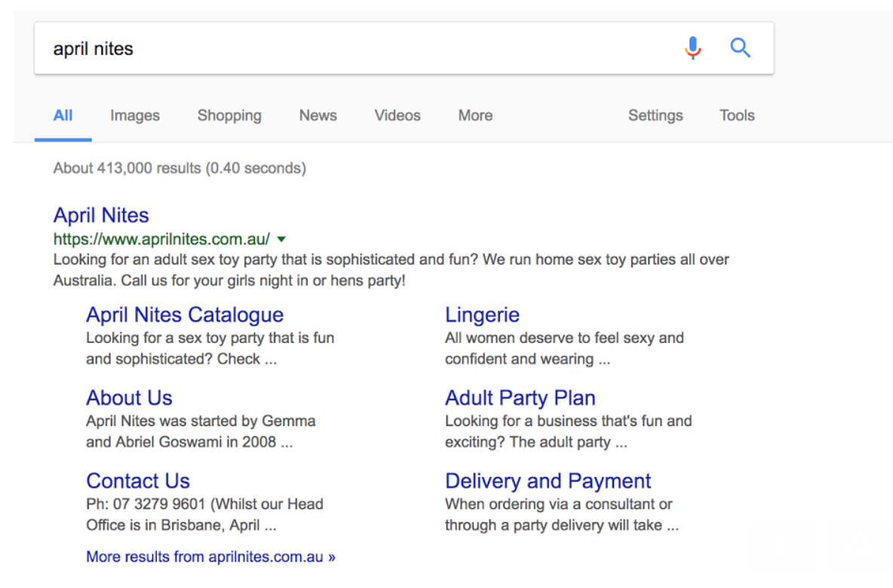This screenshot has width=893, height=588.
Task: Open the Contact Us sitelink
Action: tap(138, 481)
